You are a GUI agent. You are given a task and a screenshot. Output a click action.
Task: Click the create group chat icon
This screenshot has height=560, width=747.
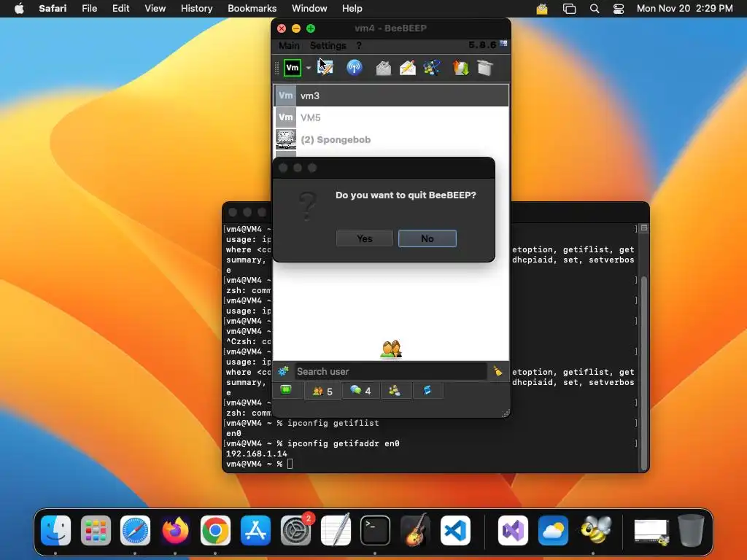tap(432, 68)
